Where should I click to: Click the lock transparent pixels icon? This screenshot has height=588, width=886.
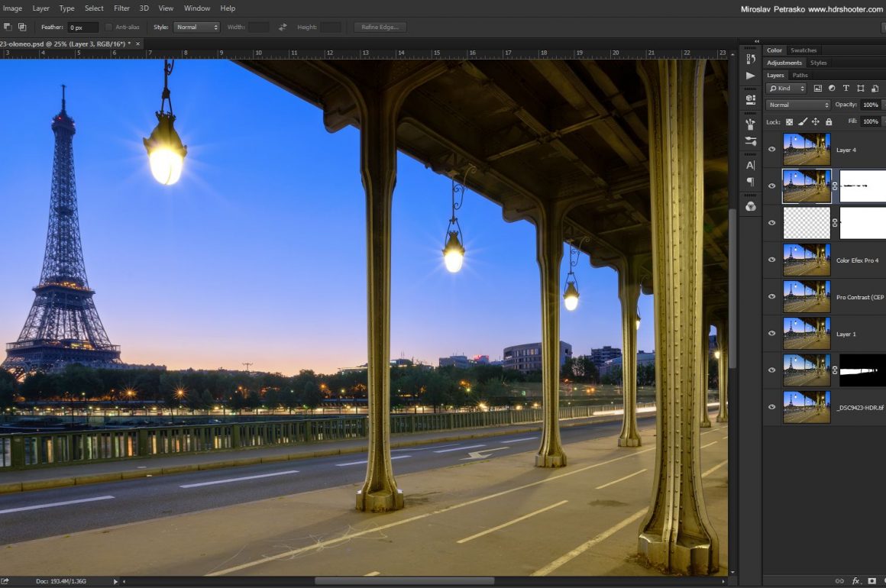click(789, 121)
